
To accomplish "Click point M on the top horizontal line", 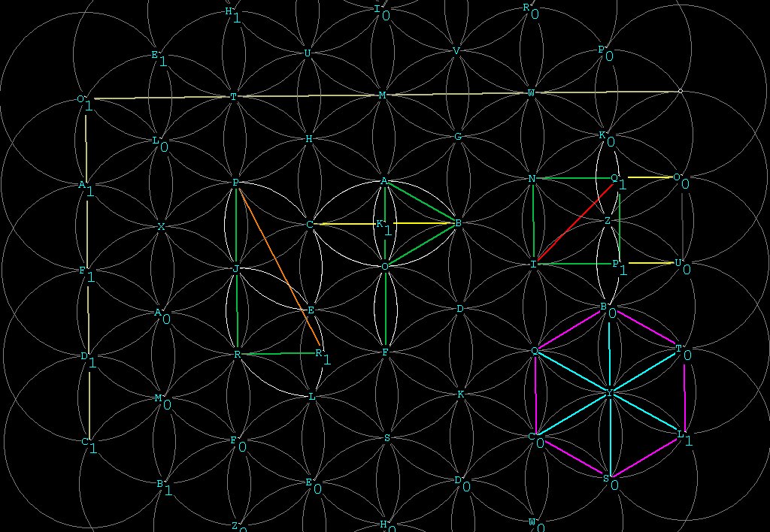I will pos(383,95).
